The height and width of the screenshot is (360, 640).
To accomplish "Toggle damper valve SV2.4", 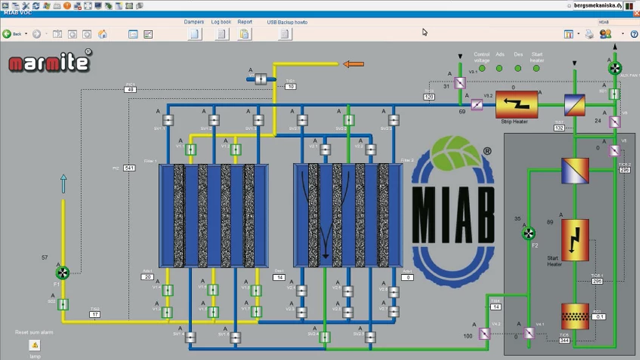I will coord(324,337).
